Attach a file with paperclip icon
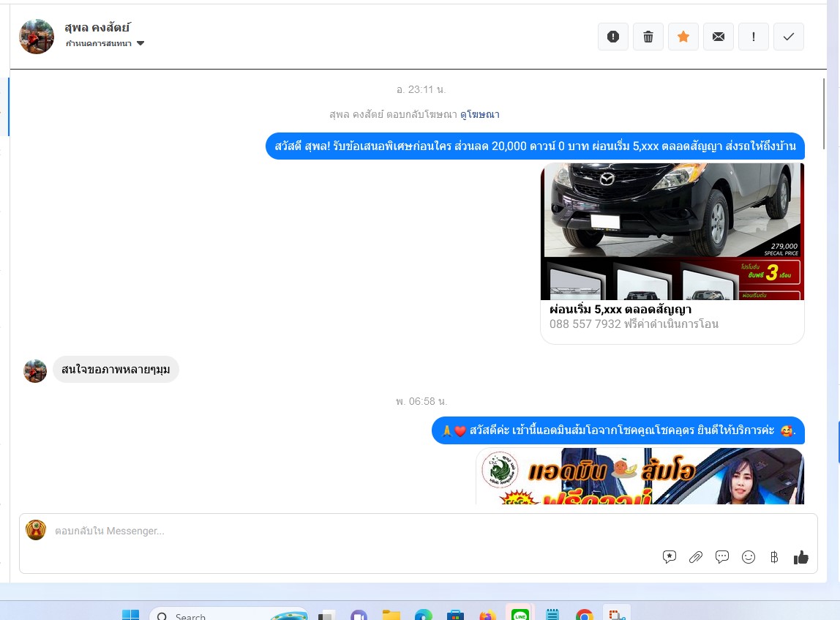Screen dimensions: 840x620 (x=695, y=557)
